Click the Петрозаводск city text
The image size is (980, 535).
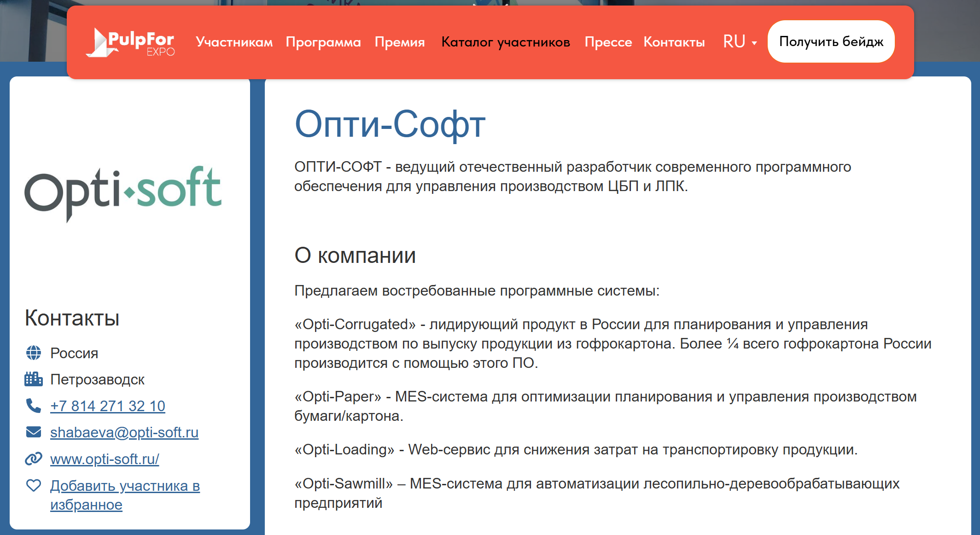(x=97, y=379)
